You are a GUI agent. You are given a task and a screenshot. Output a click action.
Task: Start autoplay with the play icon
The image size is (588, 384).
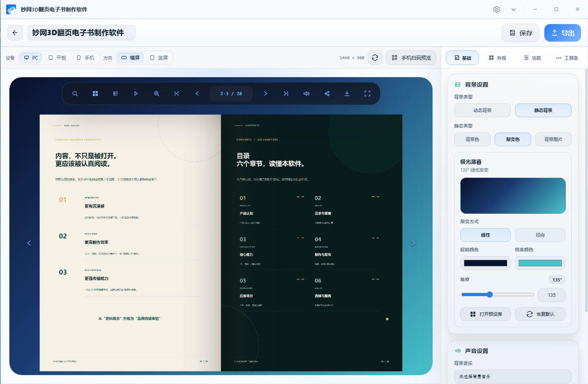[136, 94]
